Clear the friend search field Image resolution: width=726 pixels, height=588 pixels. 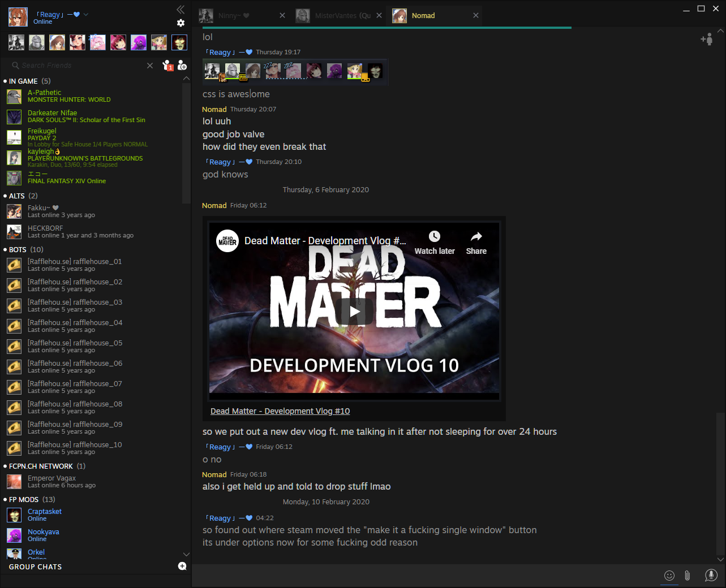pyautogui.click(x=150, y=66)
